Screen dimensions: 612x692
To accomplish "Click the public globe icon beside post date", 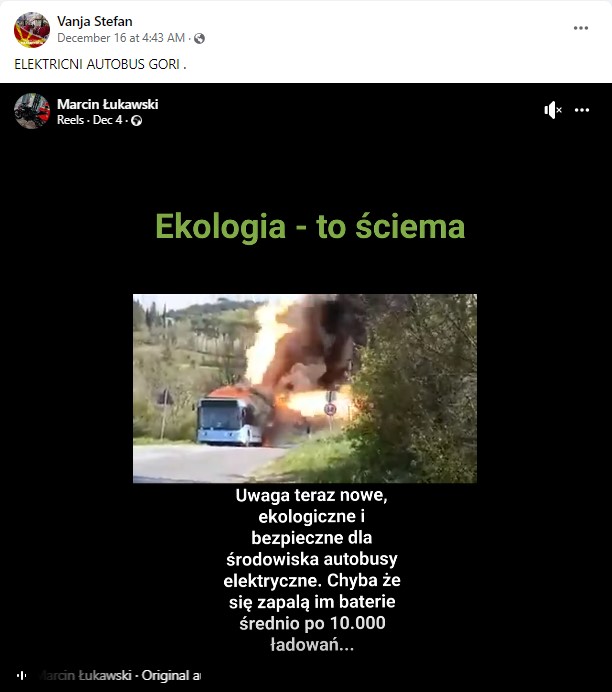I will tap(199, 38).
